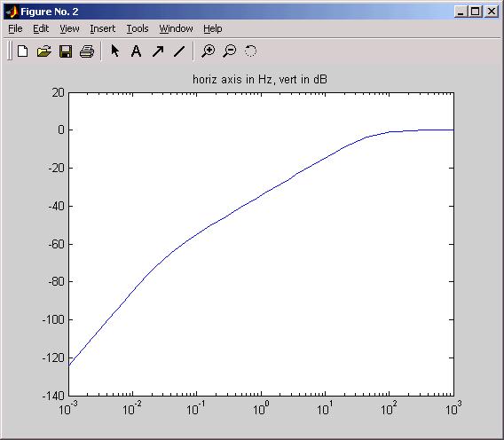The image size is (504, 440).
Task: Open a file with the folder icon
Action: 44,51
